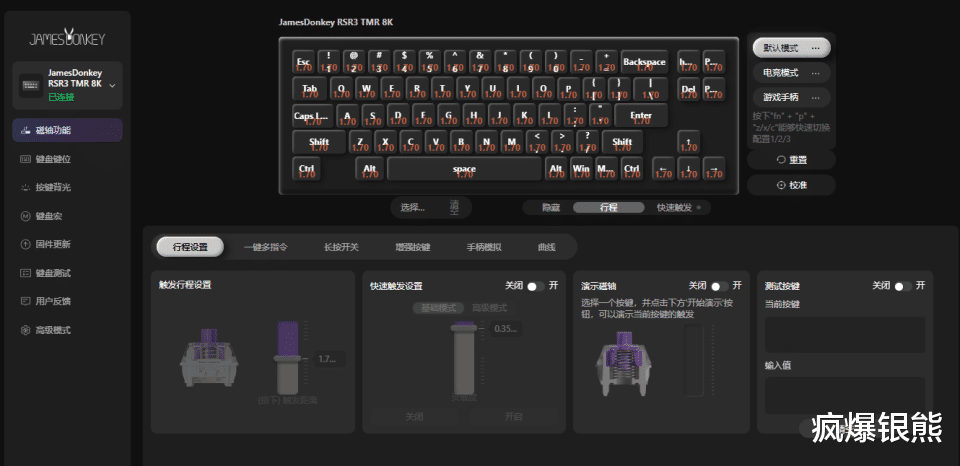Click the 0.35 rapid trigger value field
Screen dimensions: 960x466
(507, 329)
